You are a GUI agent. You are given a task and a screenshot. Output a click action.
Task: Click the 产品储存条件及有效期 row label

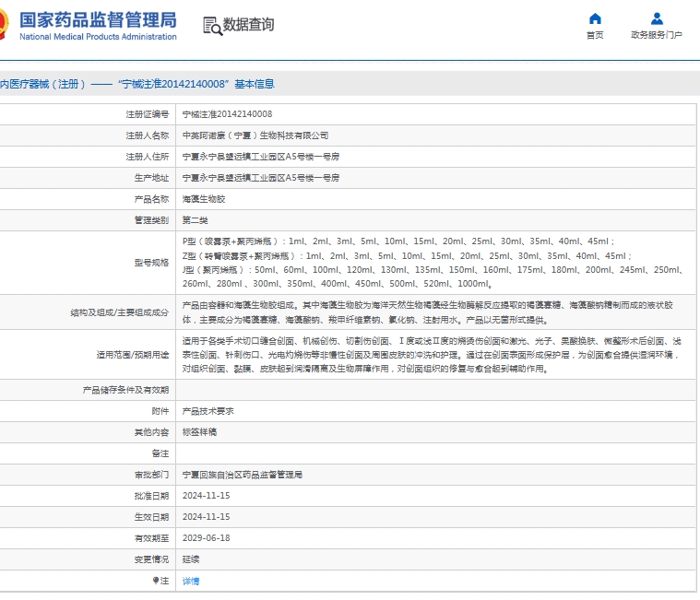[126, 390]
